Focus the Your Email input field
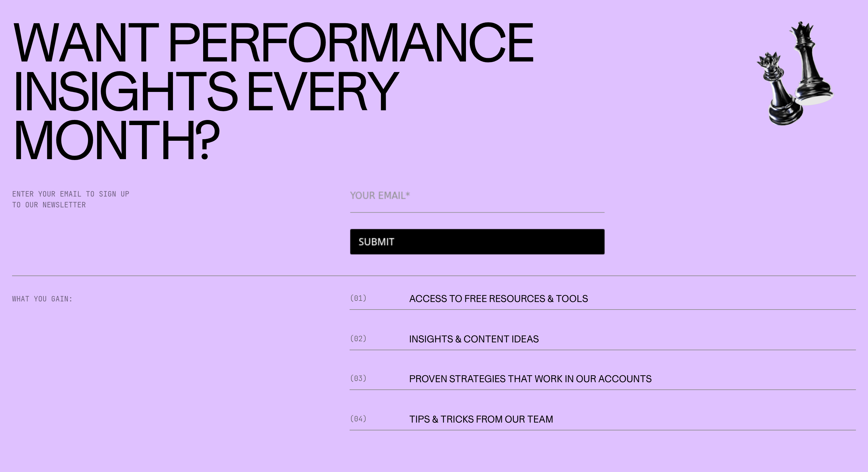Image resolution: width=868 pixels, height=472 pixels. coord(477,200)
